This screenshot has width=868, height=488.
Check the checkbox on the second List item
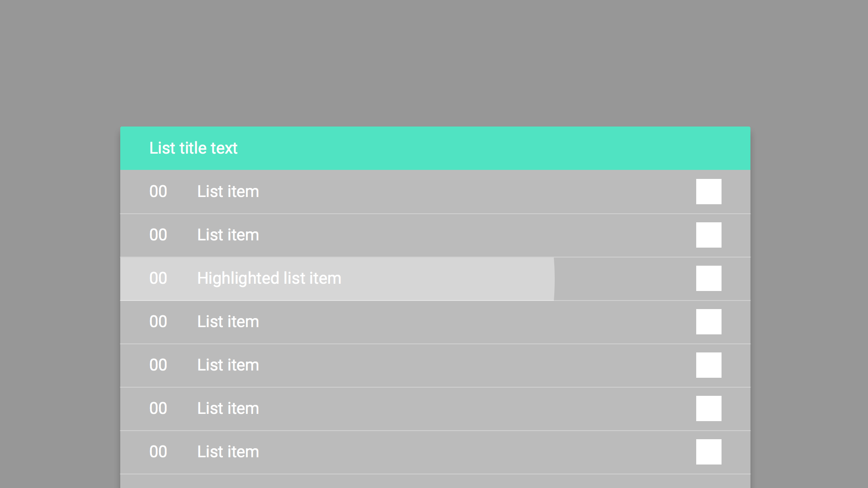coord(709,235)
